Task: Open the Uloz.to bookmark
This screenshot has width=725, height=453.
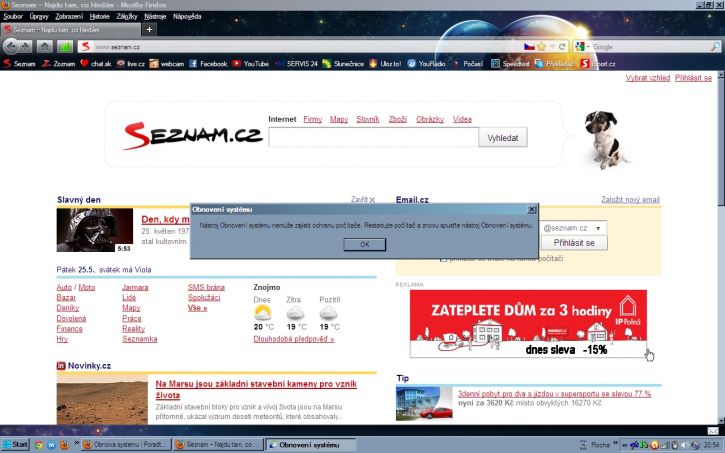Action: (x=385, y=64)
